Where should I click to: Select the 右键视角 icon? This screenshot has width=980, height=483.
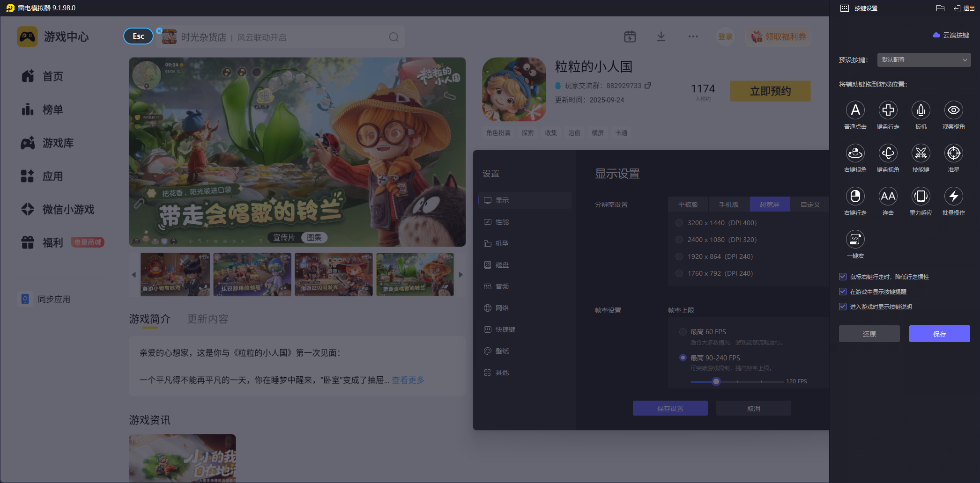[x=855, y=154]
